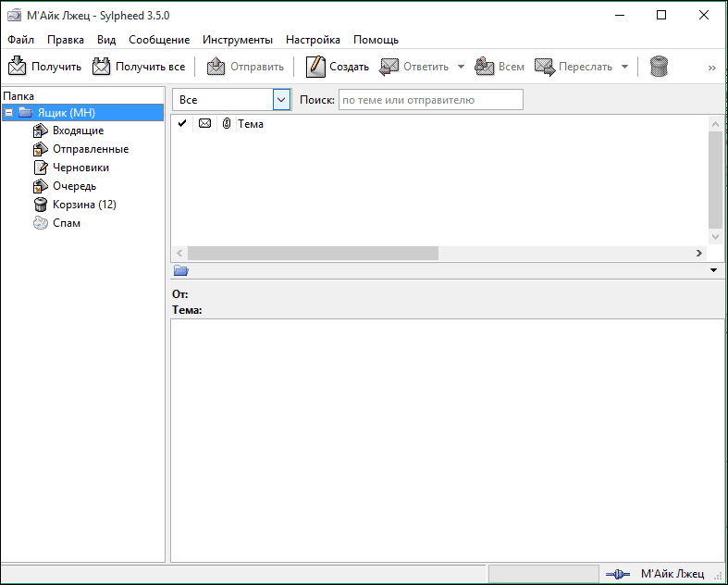Image resolution: width=728 pixels, height=585 pixels.
Task: Collapse the Ящик (MH) mailbox tree
Action: tap(9, 113)
